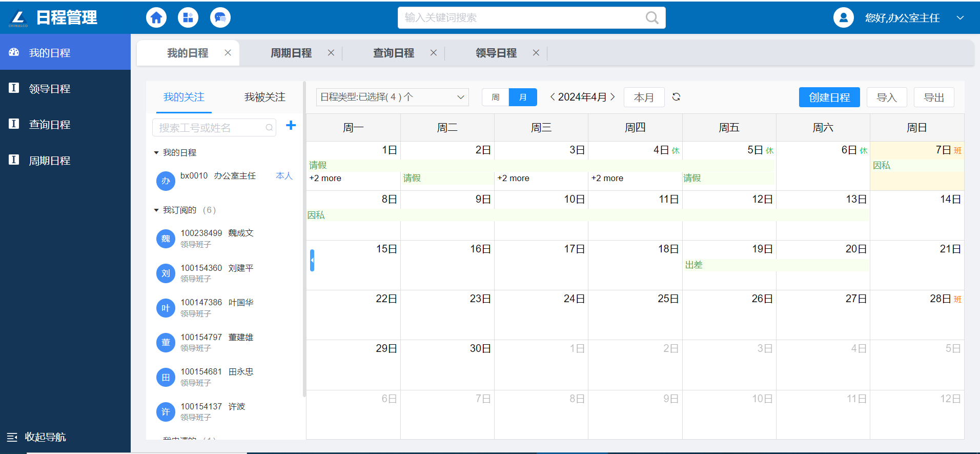Click the 办公室主任 avatar icon
The height and width of the screenshot is (454, 980).
(166, 181)
